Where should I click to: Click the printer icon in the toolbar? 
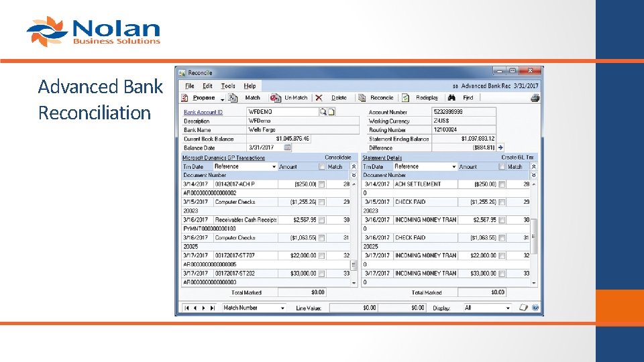535,98
